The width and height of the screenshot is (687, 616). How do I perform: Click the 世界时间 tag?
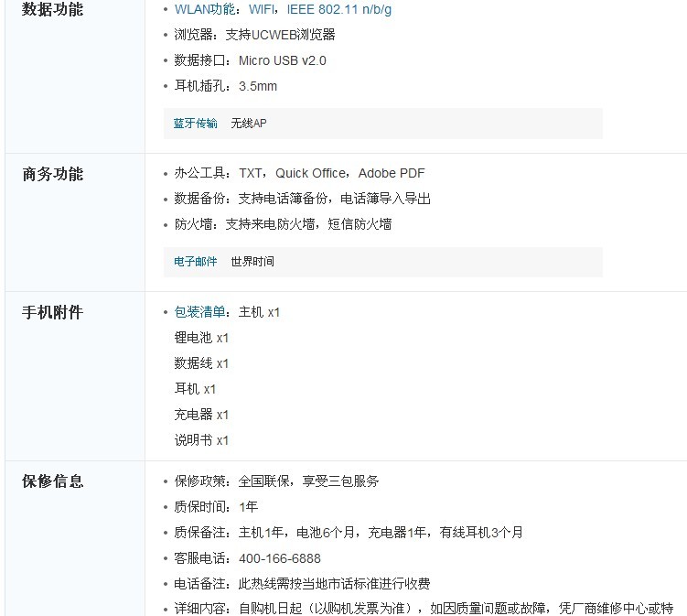pos(252,261)
